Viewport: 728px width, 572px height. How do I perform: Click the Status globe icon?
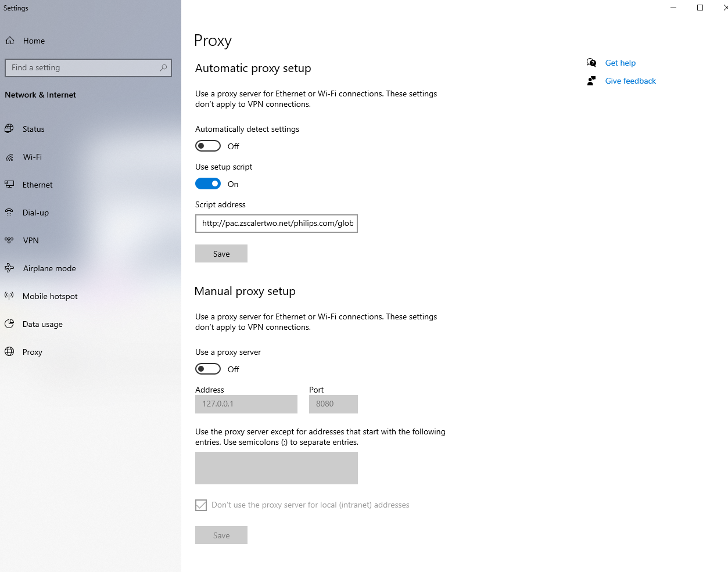(9, 129)
